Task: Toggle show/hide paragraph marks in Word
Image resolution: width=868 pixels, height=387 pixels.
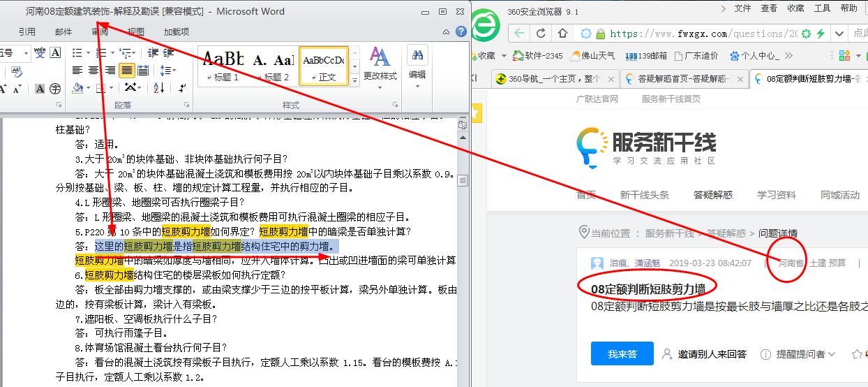Action: click(x=182, y=88)
